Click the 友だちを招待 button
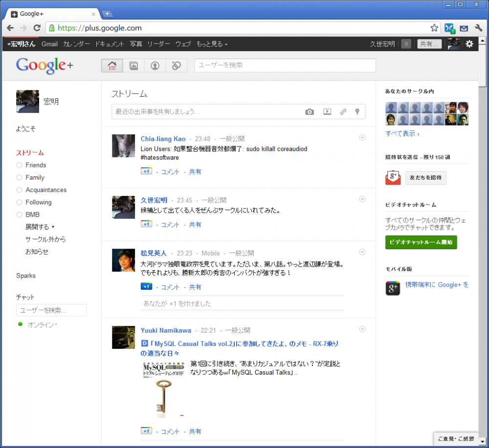The width and height of the screenshot is (489, 448). click(426, 177)
